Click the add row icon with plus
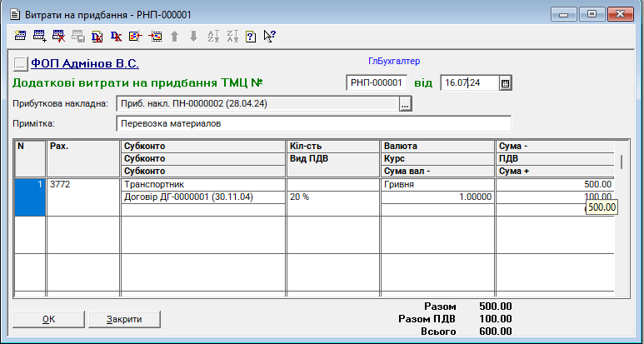The width and height of the screenshot is (644, 344). click(39, 36)
